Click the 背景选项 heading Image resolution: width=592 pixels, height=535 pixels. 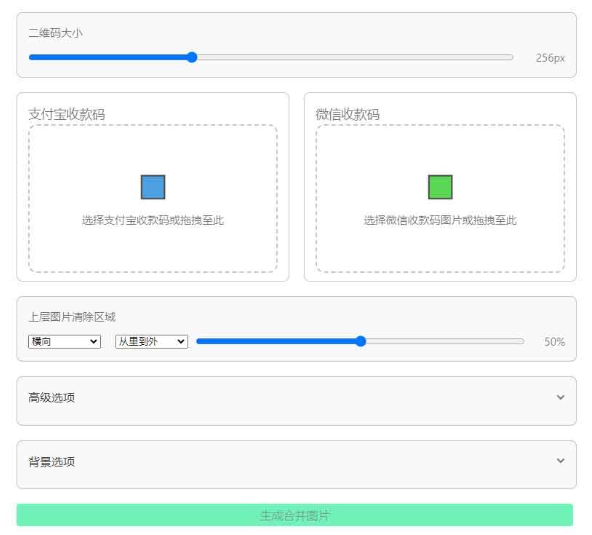point(52,461)
